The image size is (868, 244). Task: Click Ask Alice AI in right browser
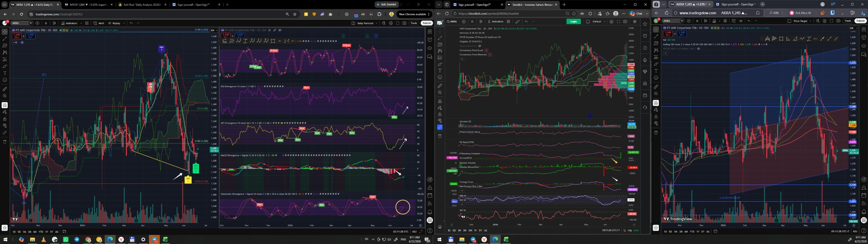(800, 13)
